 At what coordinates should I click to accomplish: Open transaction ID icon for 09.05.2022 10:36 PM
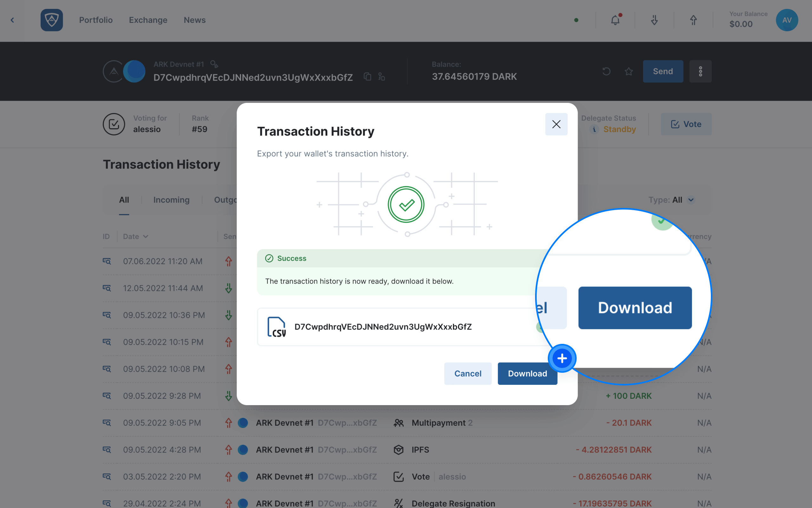[107, 315]
